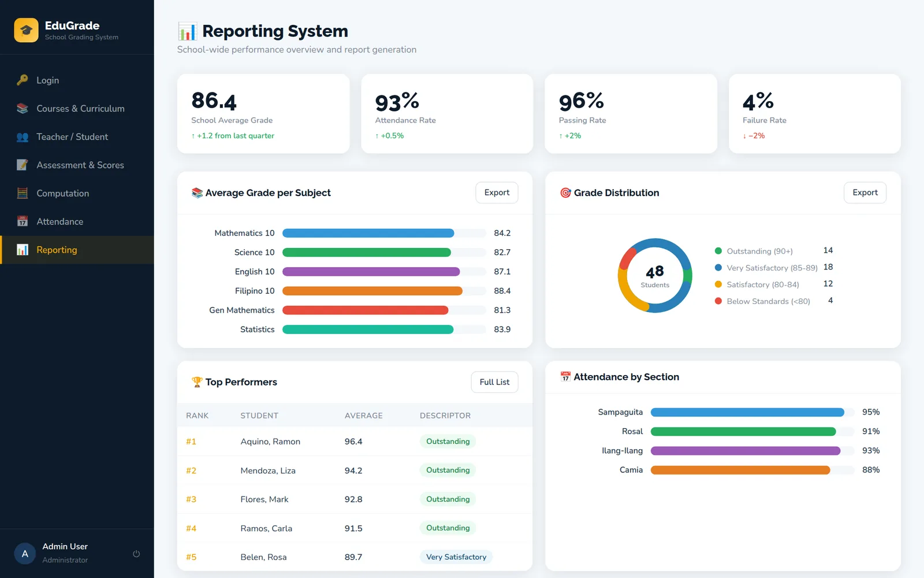
Task: Click the Admin User avatar circle
Action: click(25, 554)
